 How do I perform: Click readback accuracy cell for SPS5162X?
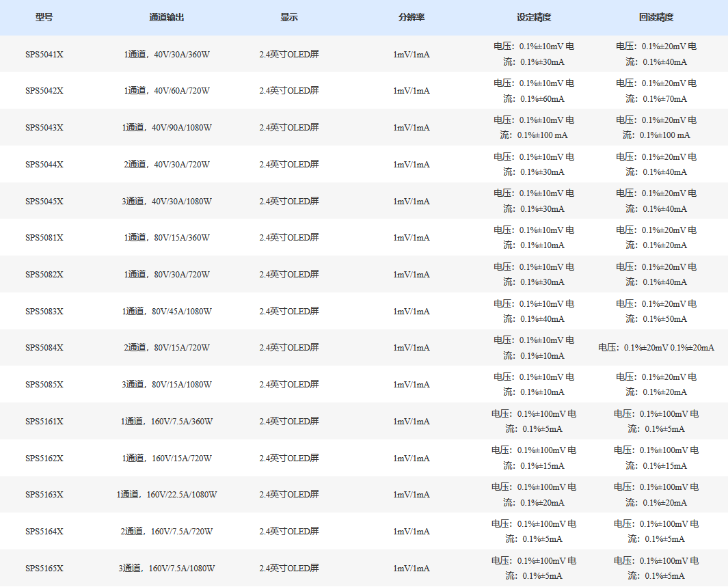(656, 458)
